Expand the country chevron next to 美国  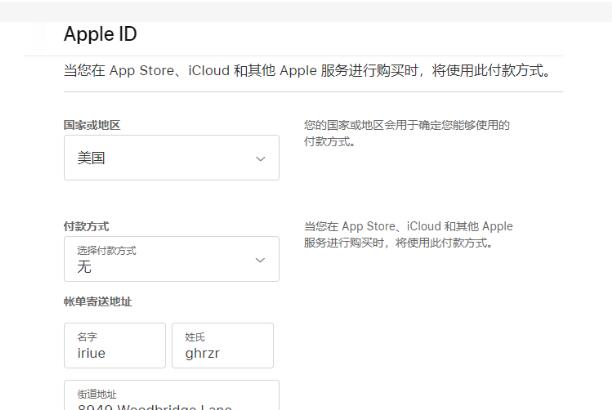pyautogui.click(x=260, y=159)
